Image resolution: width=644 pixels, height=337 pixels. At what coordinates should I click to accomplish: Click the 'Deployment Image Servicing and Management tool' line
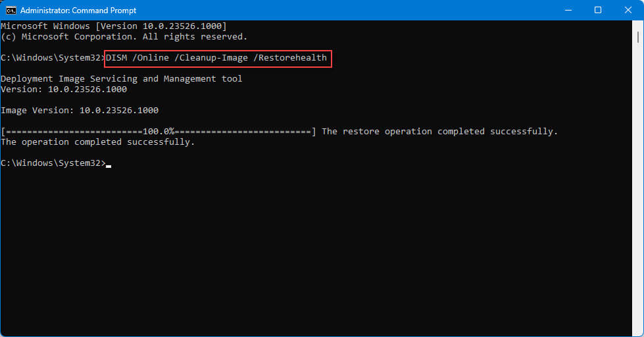tap(122, 79)
